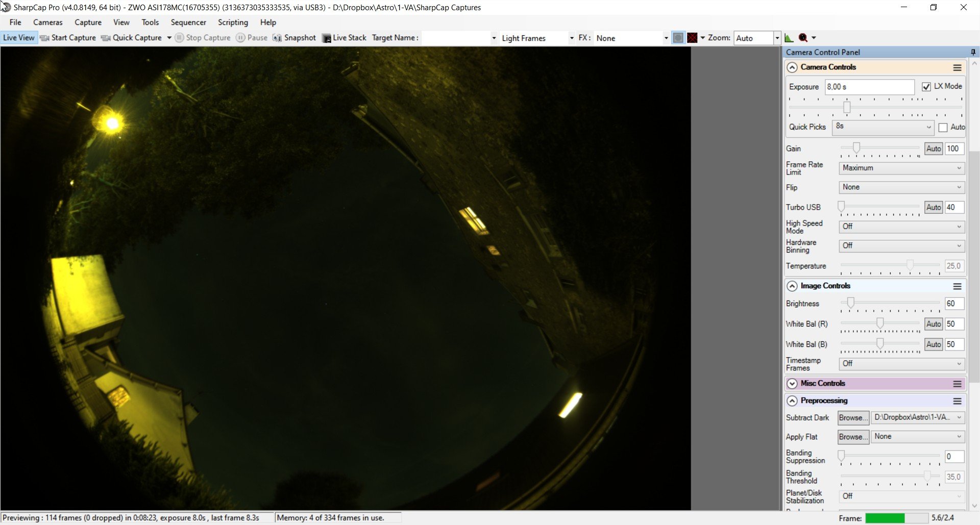Click the Gain value field showing 100
This screenshot has width=980, height=525.
954,148
